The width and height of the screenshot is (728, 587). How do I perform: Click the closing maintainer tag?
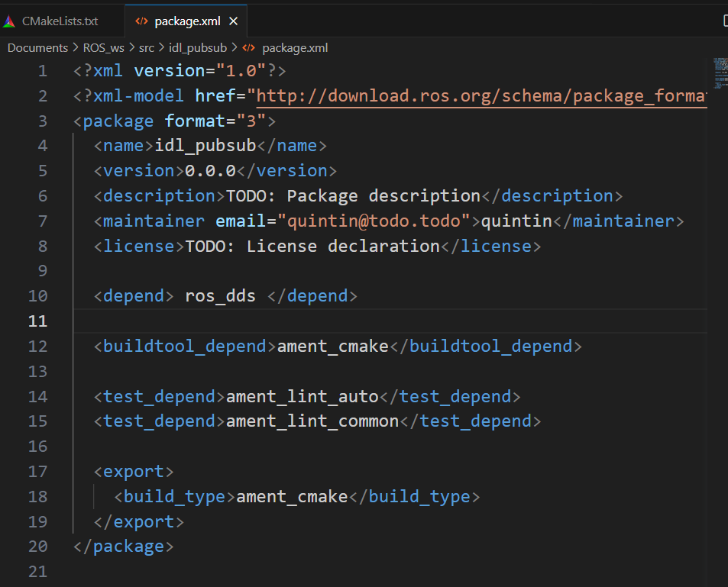click(619, 221)
